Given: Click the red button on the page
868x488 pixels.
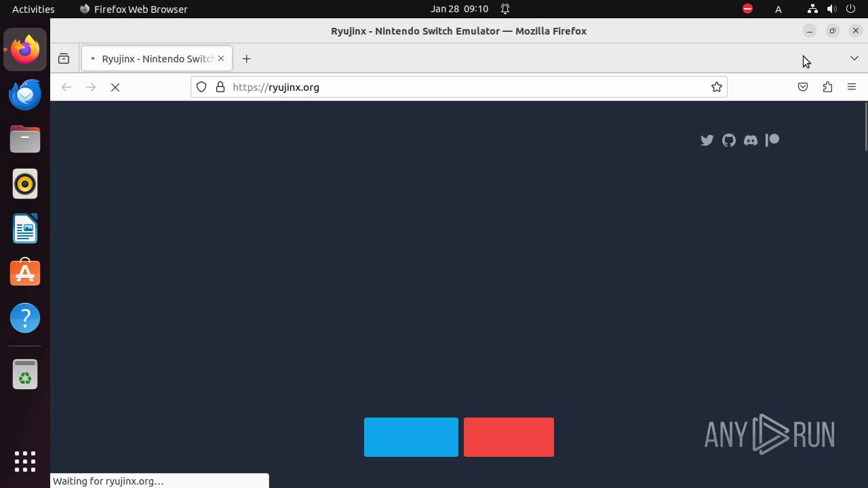Looking at the screenshot, I should [x=509, y=437].
